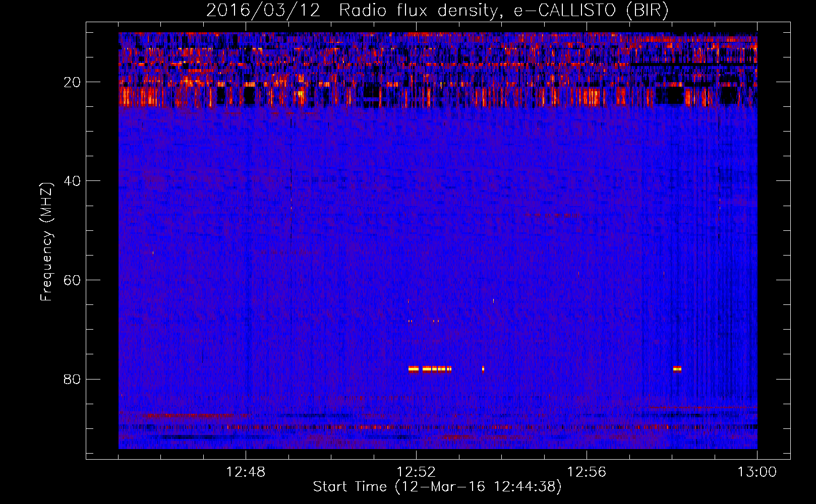
Task: Click the 12:48 time tick label
Action: click(246, 472)
